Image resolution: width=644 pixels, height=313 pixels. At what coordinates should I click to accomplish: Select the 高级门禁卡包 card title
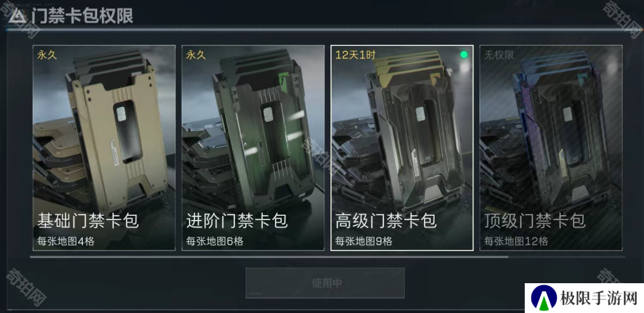point(385,221)
